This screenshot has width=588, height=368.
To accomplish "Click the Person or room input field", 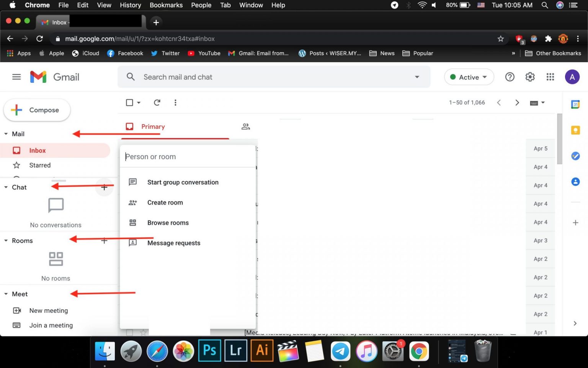I will point(188,156).
